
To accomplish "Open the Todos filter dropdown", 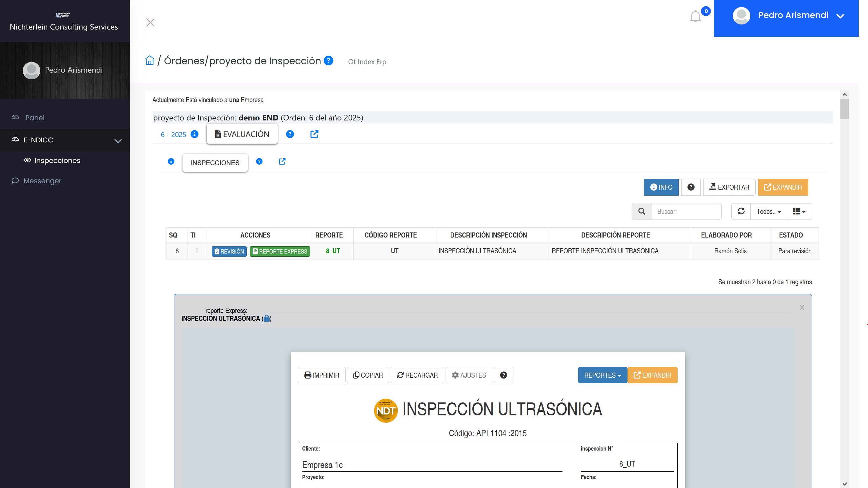I will pos(768,212).
